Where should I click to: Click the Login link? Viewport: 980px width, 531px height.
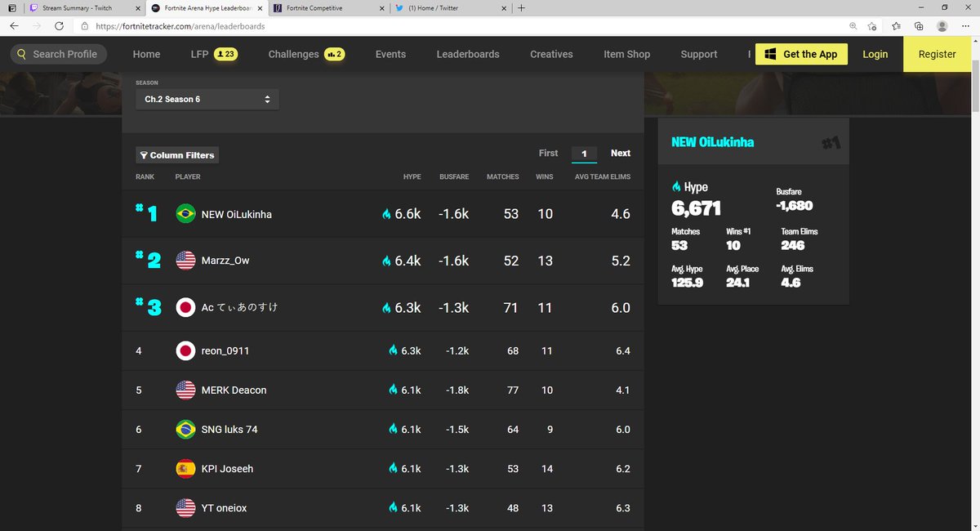coord(875,54)
